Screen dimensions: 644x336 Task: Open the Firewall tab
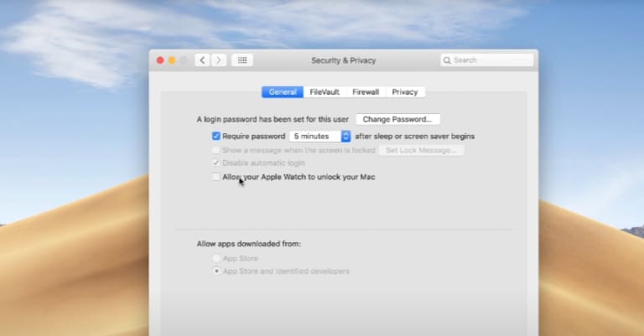point(366,92)
